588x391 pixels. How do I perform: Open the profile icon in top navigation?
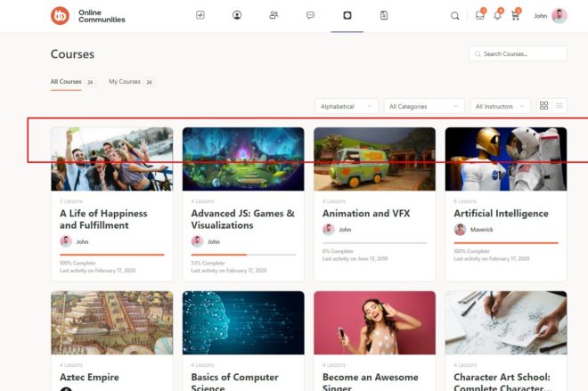coord(237,15)
